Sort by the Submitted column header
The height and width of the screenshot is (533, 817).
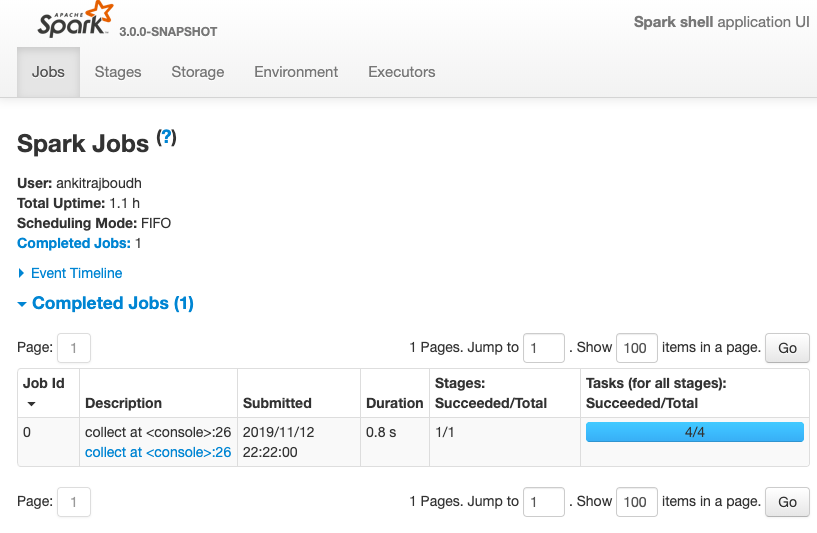[277, 403]
